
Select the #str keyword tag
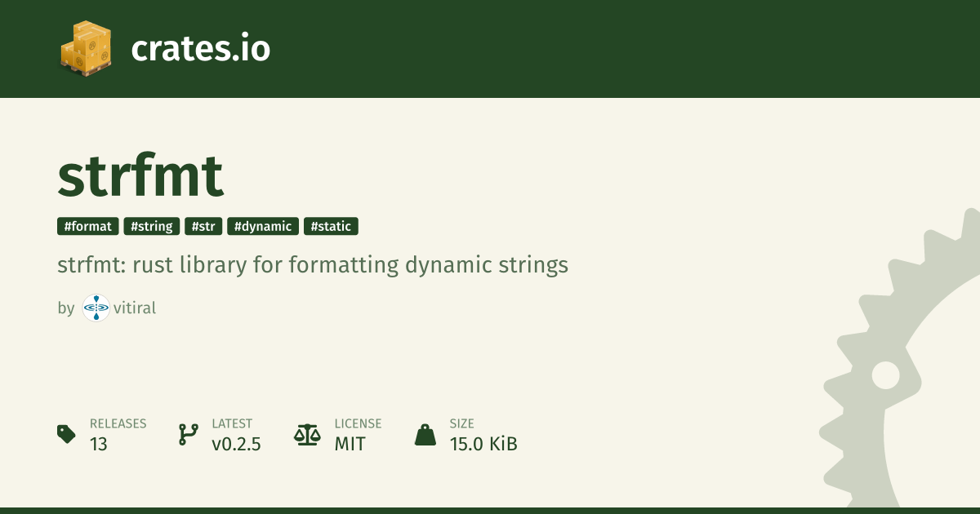coord(203,227)
